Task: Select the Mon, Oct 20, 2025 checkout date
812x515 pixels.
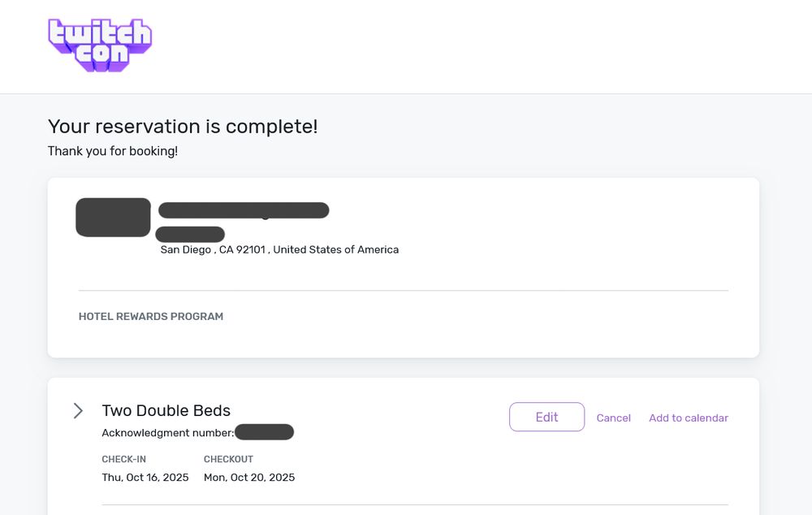Action: [x=249, y=478]
